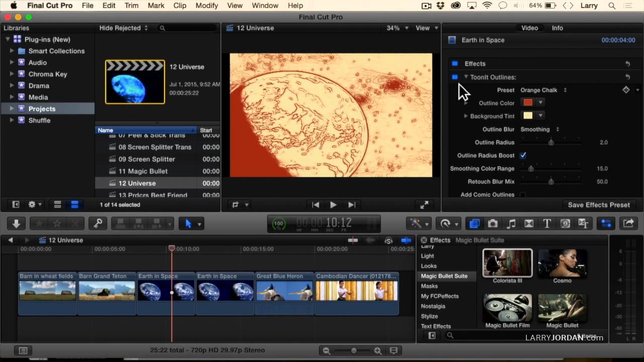The height and width of the screenshot is (362, 644).
Task: Click Save Effects Preset button
Action: [599, 205]
